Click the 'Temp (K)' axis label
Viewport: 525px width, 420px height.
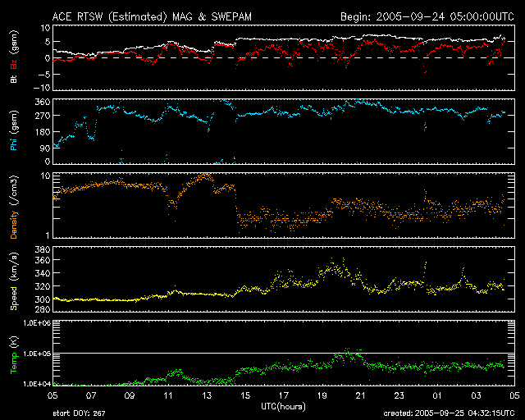[14, 355]
